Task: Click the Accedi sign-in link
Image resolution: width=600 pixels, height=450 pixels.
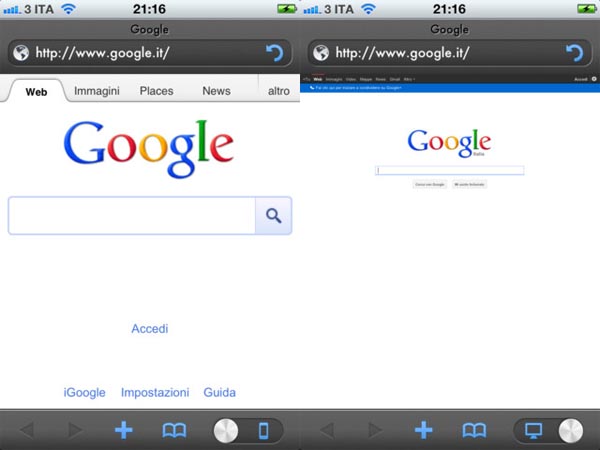Action: [x=150, y=329]
